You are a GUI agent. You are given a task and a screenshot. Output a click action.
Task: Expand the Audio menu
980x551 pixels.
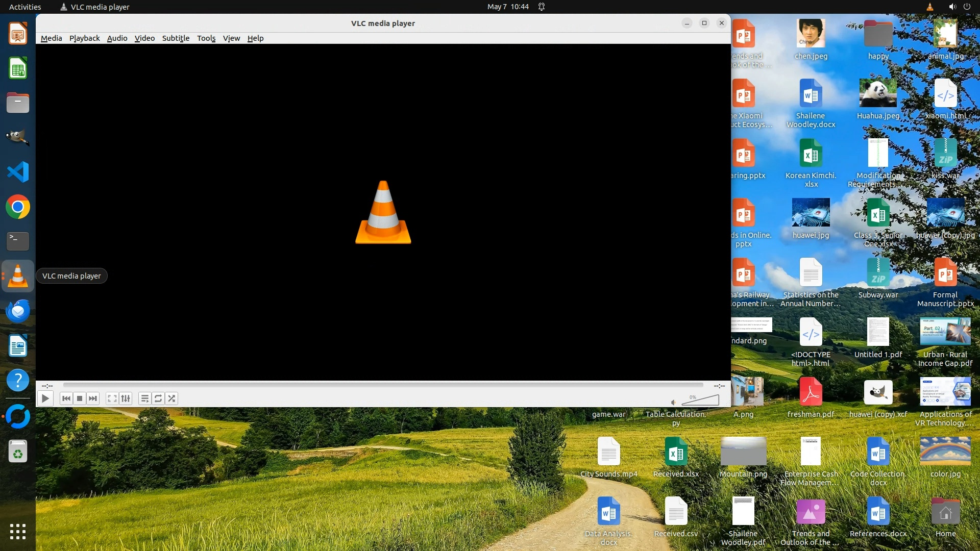(x=117, y=38)
